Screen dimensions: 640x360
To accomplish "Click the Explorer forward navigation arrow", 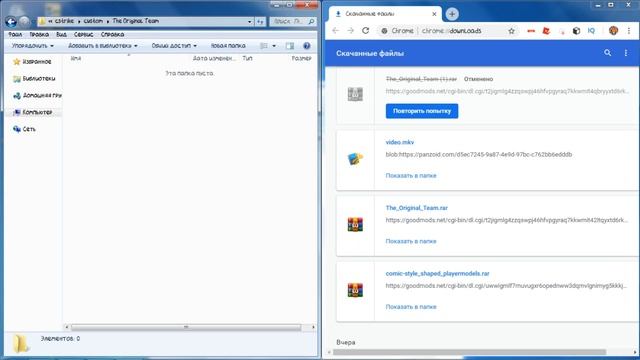I will [24, 21].
